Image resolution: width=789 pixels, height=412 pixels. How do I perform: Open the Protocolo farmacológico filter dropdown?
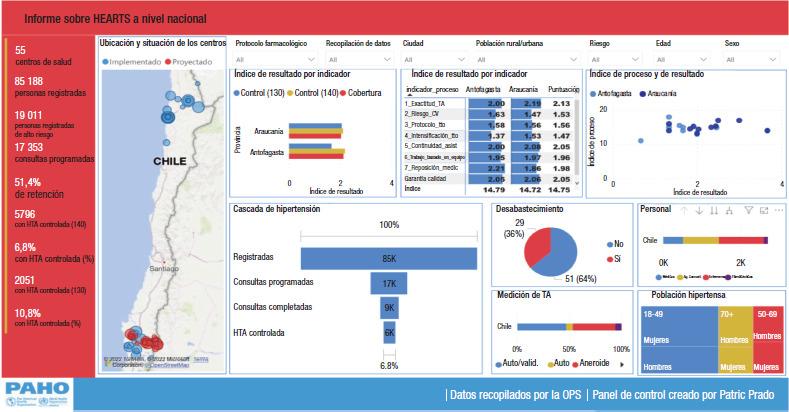tap(274, 59)
